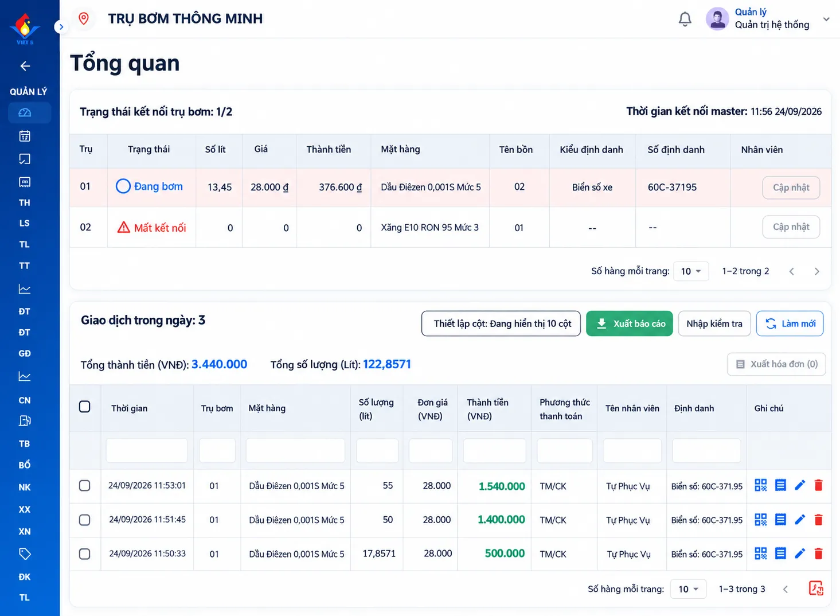Click 'Cập nhật' for pump 02
This screenshot has width=840, height=616.
(x=791, y=227)
